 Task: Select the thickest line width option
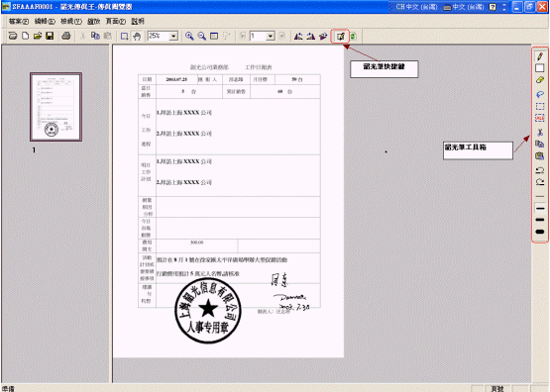540,232
